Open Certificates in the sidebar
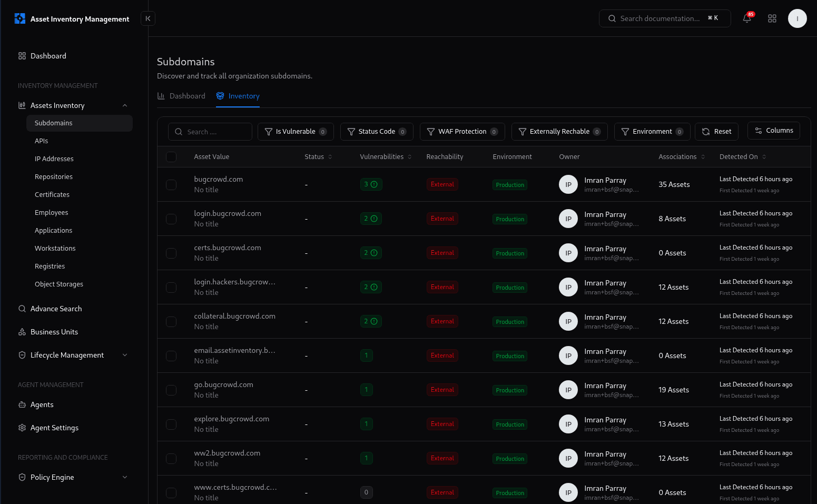The height and width of the screenshot is (504, 817). pos(80,195)
